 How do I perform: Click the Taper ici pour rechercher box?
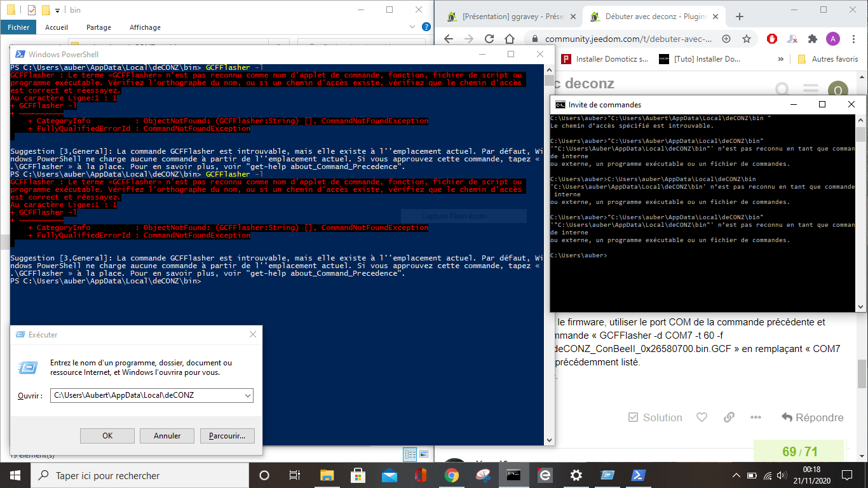139,475
